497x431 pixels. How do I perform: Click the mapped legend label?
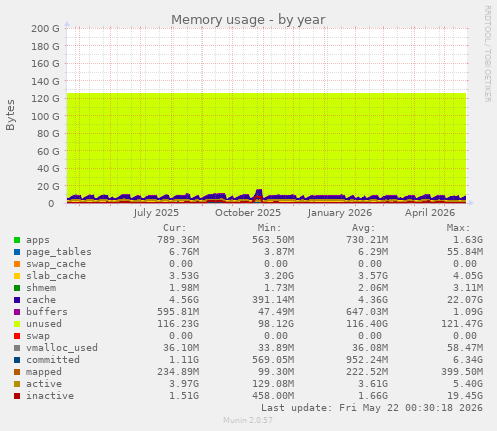tap(44, 372)
